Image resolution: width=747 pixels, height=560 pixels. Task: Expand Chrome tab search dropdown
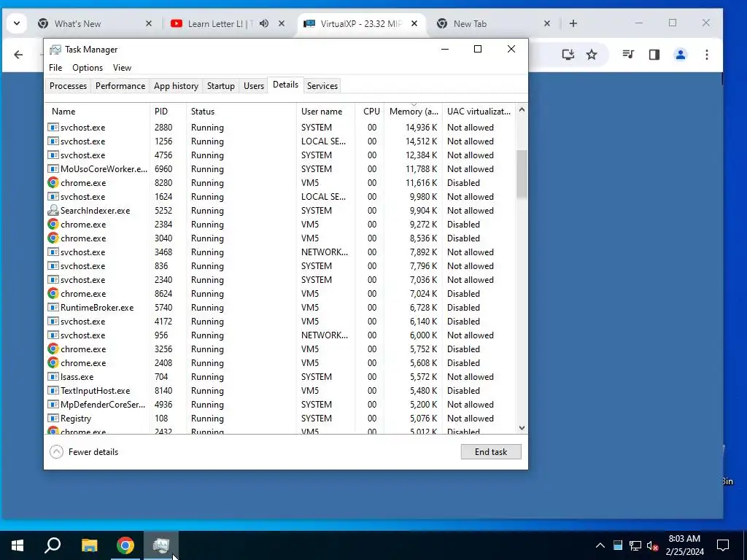(x=17, y=23)
